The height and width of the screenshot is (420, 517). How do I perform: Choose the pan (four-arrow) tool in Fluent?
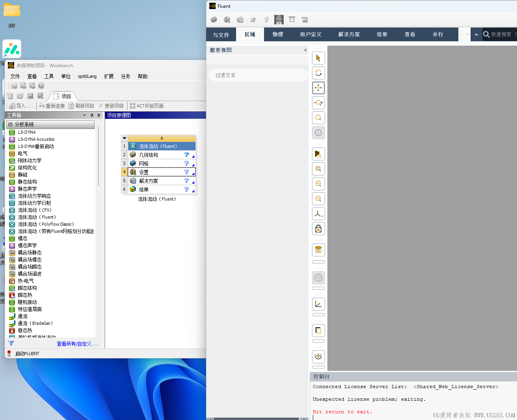(x=318, y=88)
